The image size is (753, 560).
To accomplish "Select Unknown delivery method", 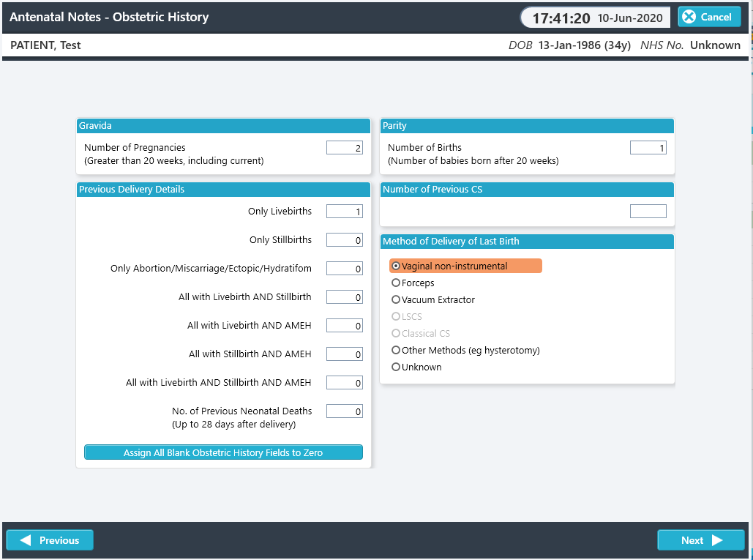I will [416, 367].
